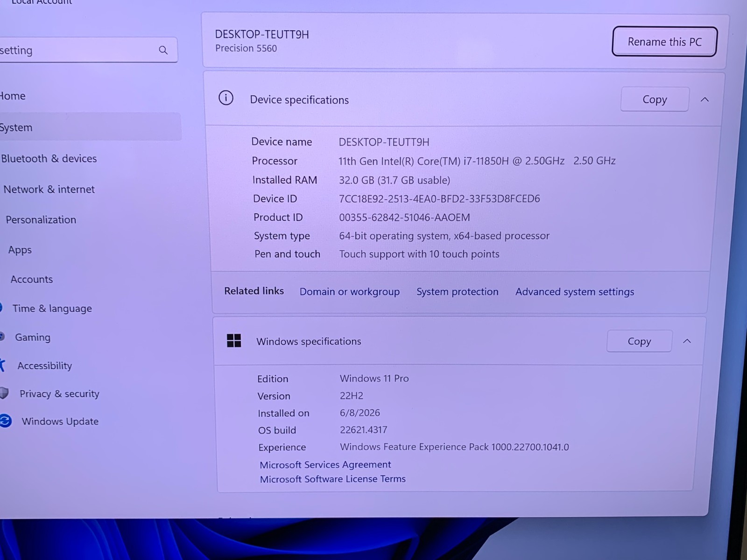
Task: Open the System protection link
Action: tap(458, 292)
